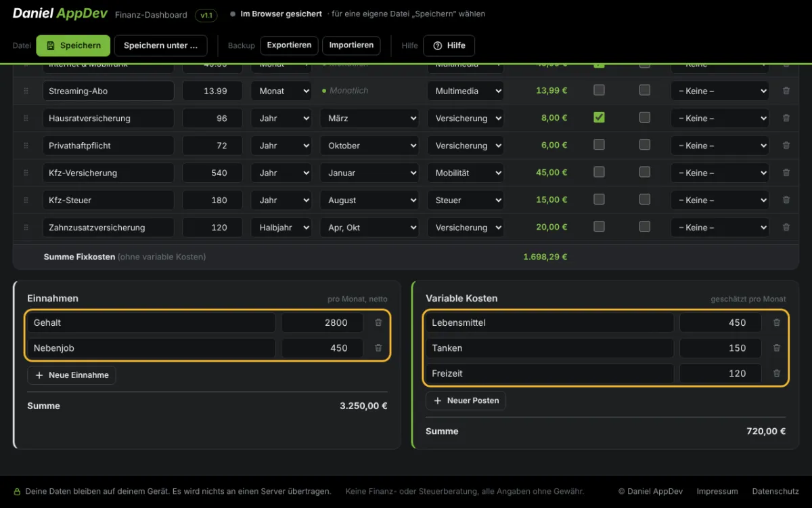Click the Nebenjob name field

pos(151,348)
